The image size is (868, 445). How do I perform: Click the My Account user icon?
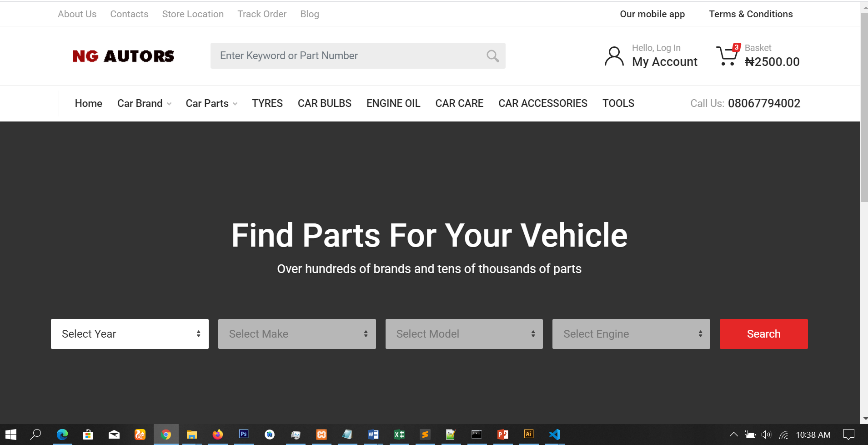coord(614,56)
